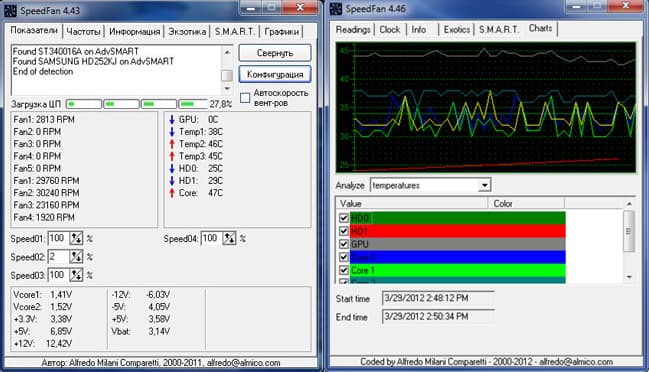Click the Core 0 blue color bar
This screenshot has height=372, width=649.
point(458,257)
